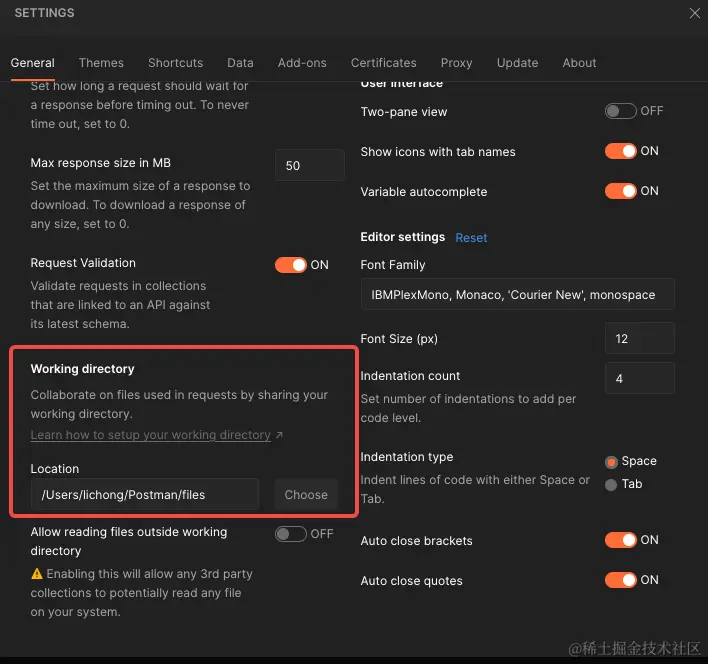Disable Variable autocomplete toggle
The width and height of the screenshot is (708, 664).
[620, 191]
